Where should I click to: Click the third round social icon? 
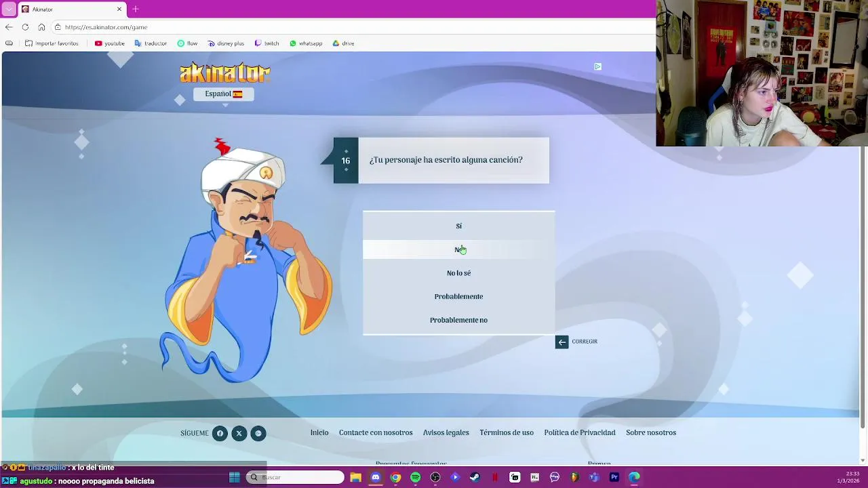click(x=258, y=433)
